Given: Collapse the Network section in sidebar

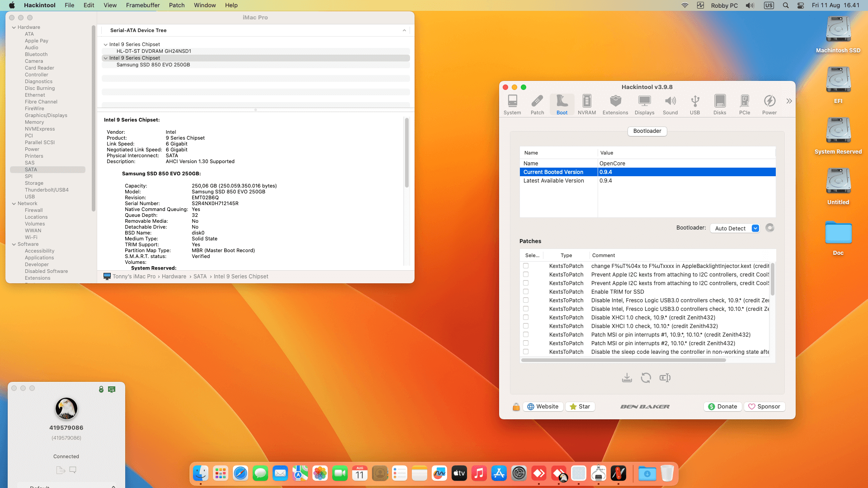Looking at the screenshot, I should (x=14, y=204).
